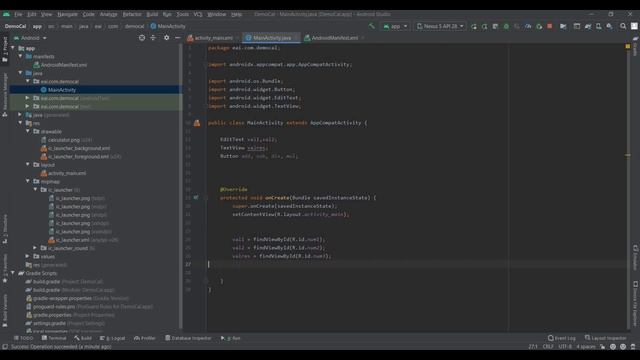Open the app run configuration dropdown
The image size is (640, 360).
click(x=395, y=26)
